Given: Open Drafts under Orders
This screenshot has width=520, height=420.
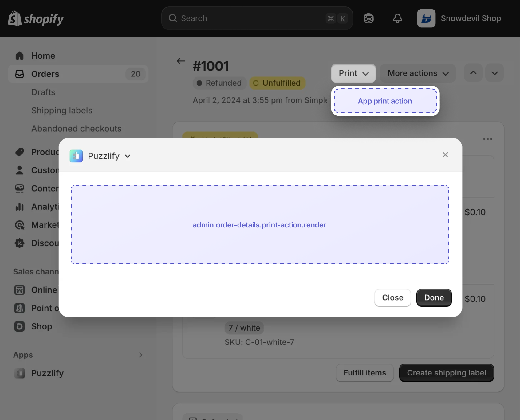Looking at the screenshot, I should coord(43,92).
